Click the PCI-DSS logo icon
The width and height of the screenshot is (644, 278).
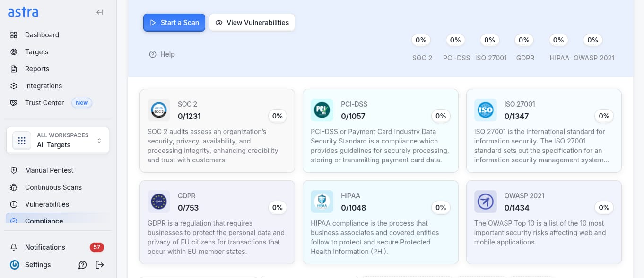tap(322, 110)
